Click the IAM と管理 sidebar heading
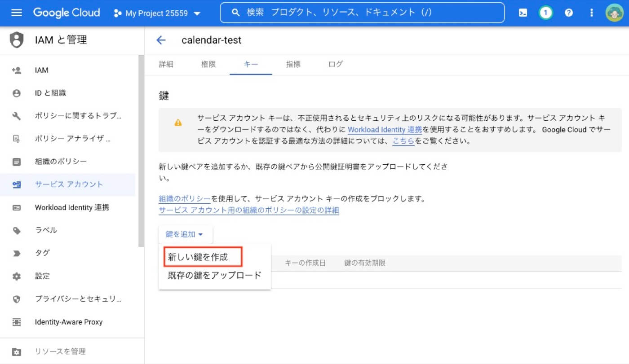629x364 pixels. click(61, 40)
